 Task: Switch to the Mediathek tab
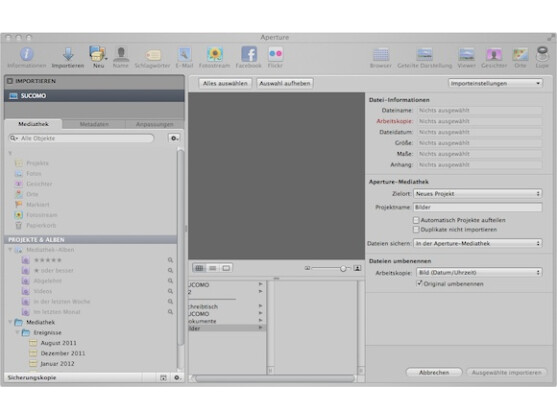(x=33, y=124)
